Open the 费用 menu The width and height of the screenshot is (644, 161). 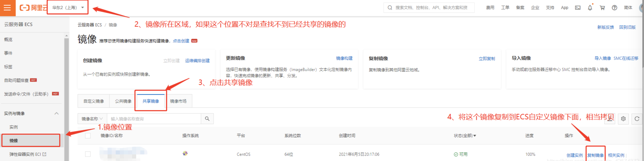coord(490,8)
